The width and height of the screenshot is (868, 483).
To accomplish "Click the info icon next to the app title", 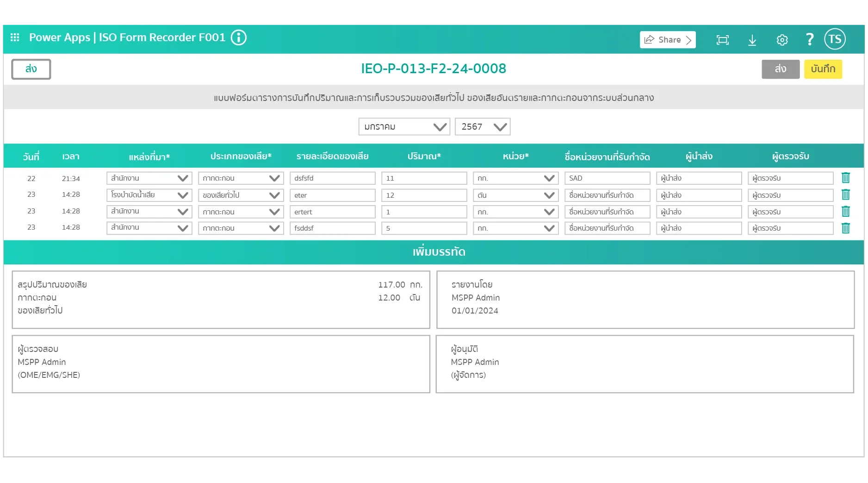I will (x=239, y=38).
